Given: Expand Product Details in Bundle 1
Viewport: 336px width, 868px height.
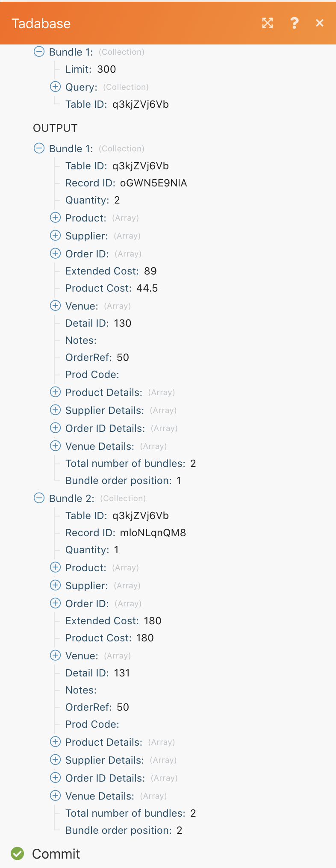Looking at the screenshot, I should (x=55, y=392).
